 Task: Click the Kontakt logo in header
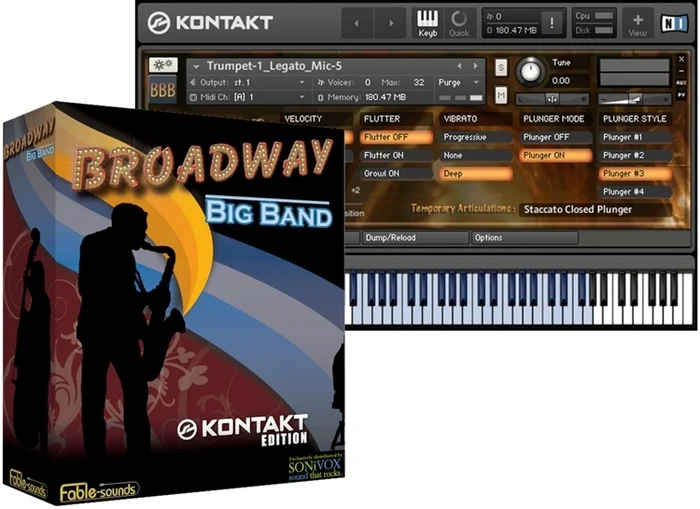coord(211,23)
